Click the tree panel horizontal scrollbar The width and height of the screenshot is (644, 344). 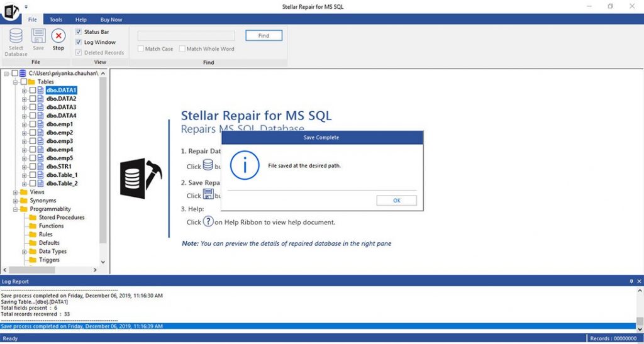(x=50, y=270)
